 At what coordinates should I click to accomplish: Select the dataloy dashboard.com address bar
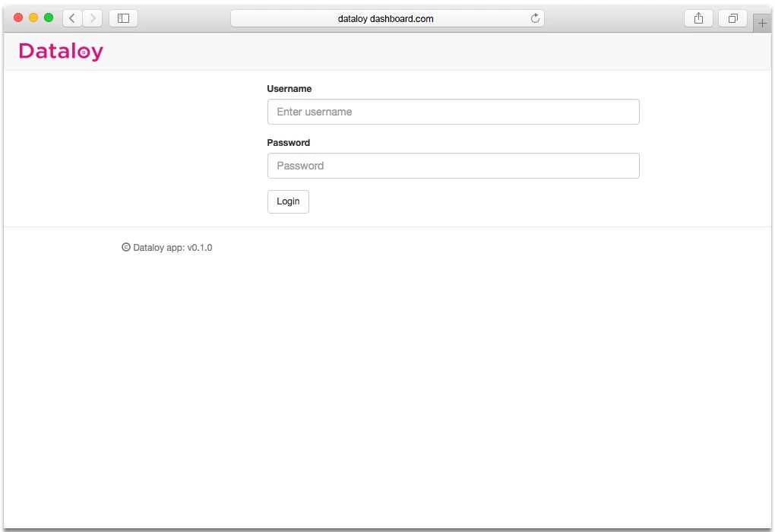[x=386, y=18]
